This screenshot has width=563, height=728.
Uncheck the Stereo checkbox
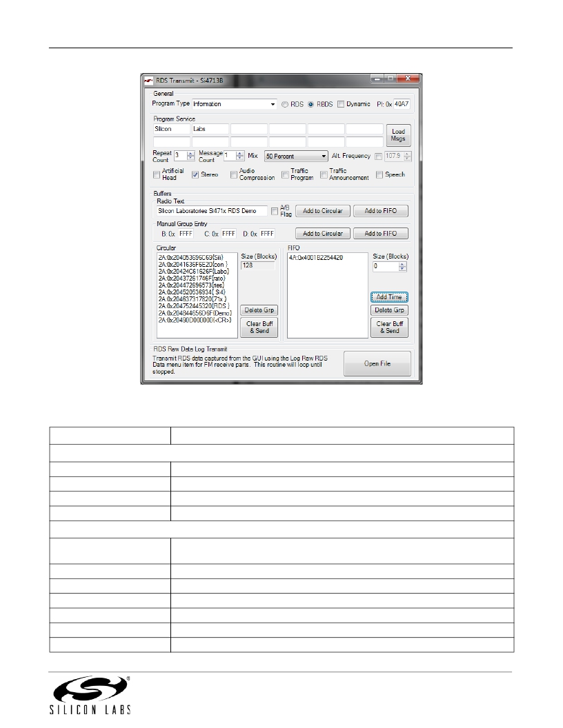195,174
